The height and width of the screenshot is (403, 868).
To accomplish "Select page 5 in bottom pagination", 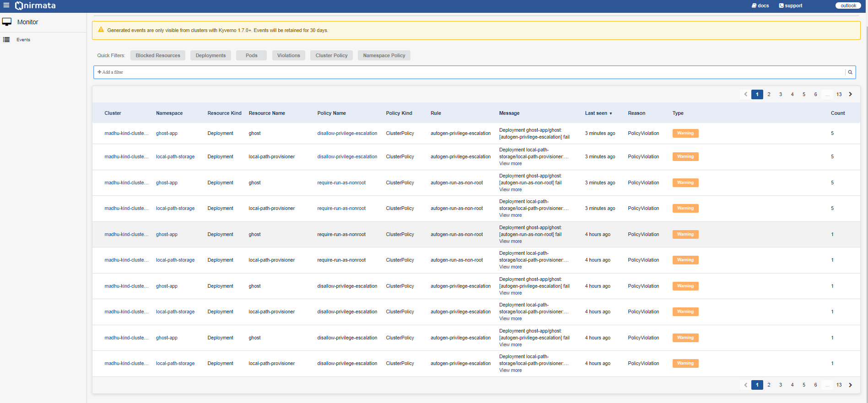I will pyautogui.click(x=804, y=385).
